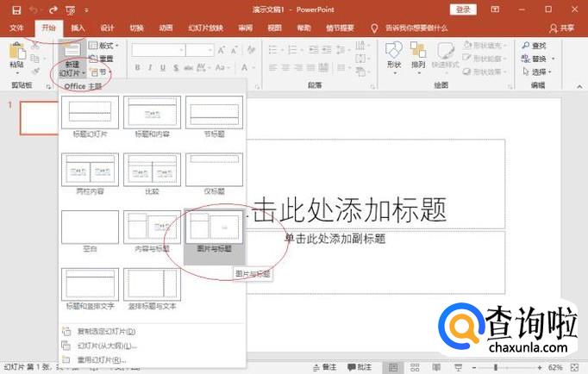Select the Picture with Caption (图片与标题) layout
Viewport: 588px width, 374px height.
pos(214,234)
